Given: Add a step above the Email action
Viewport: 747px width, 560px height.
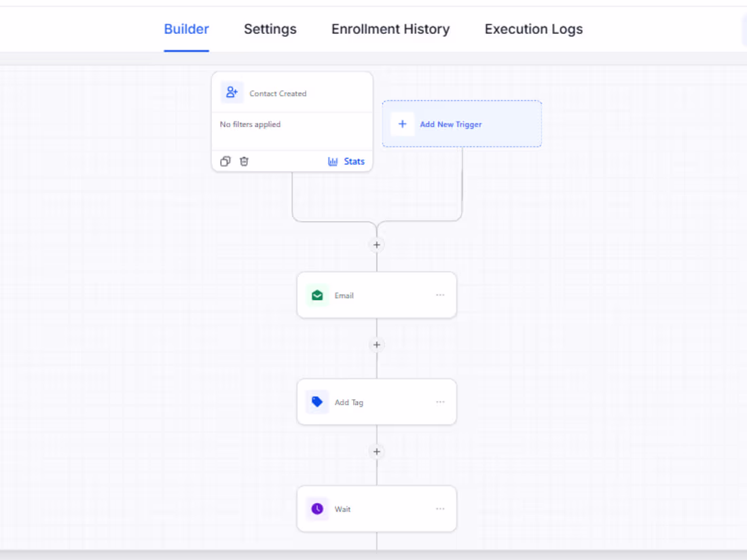Looking at the screenshot, I should (x=377, y=245).
